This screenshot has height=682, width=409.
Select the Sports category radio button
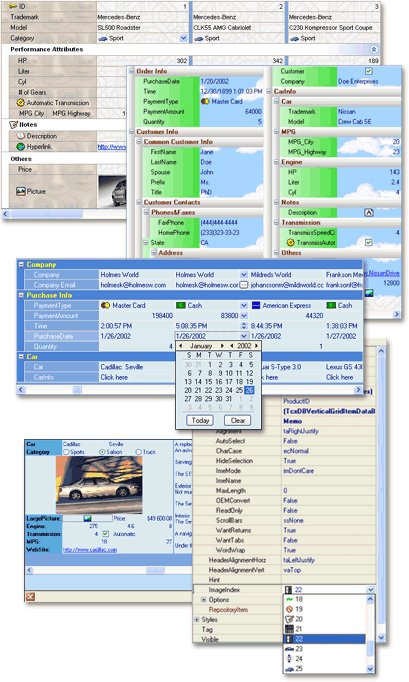click(x=67, y=452)
